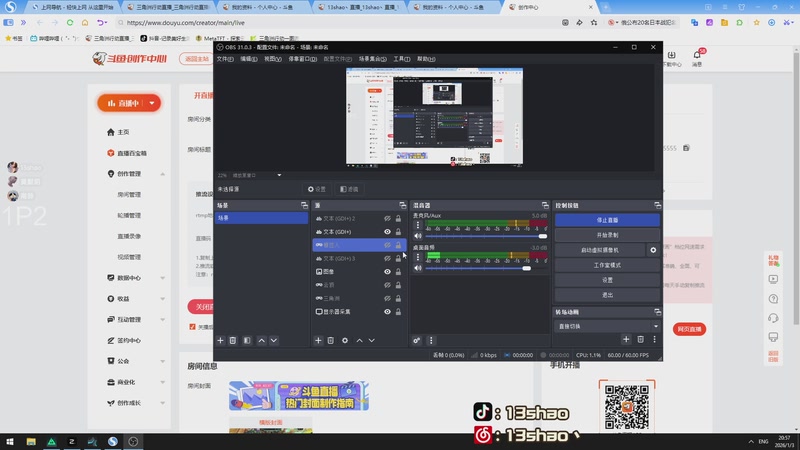800x450 pixels.
Task: Add a new scene in OBS scenes panel
Action: click(x=220, y=340)
